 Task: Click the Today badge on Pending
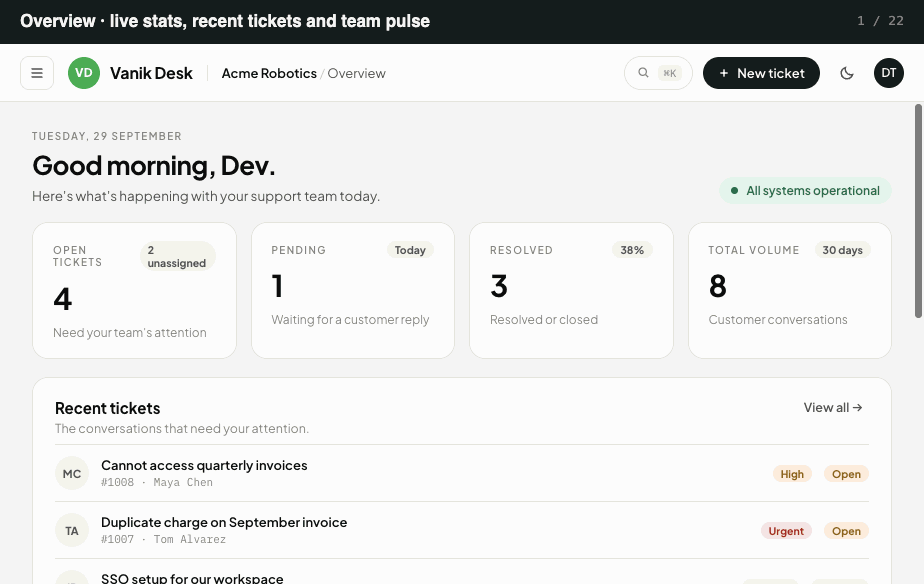tap(410, 250)
